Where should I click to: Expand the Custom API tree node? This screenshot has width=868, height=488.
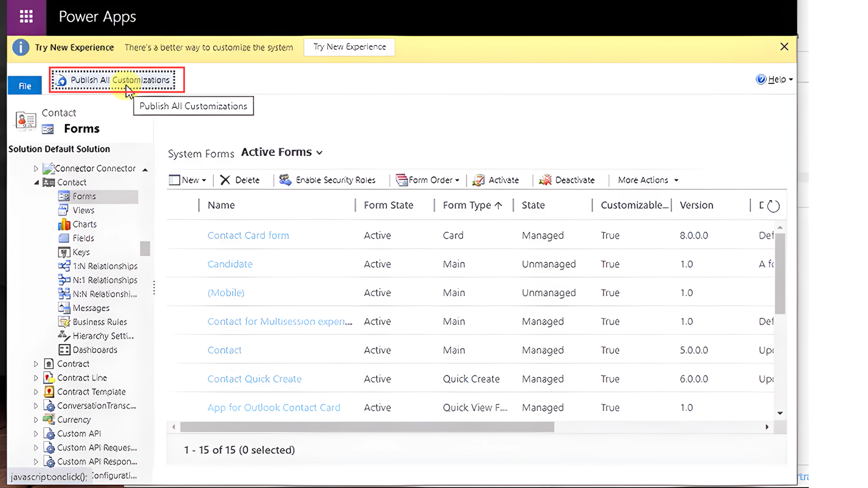[x=36, y=434]
